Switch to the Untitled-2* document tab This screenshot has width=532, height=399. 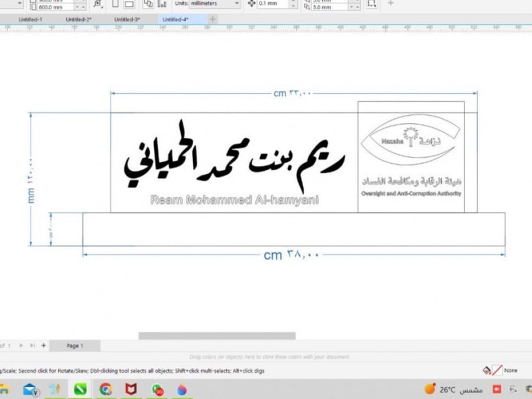[x=79, y=20]
